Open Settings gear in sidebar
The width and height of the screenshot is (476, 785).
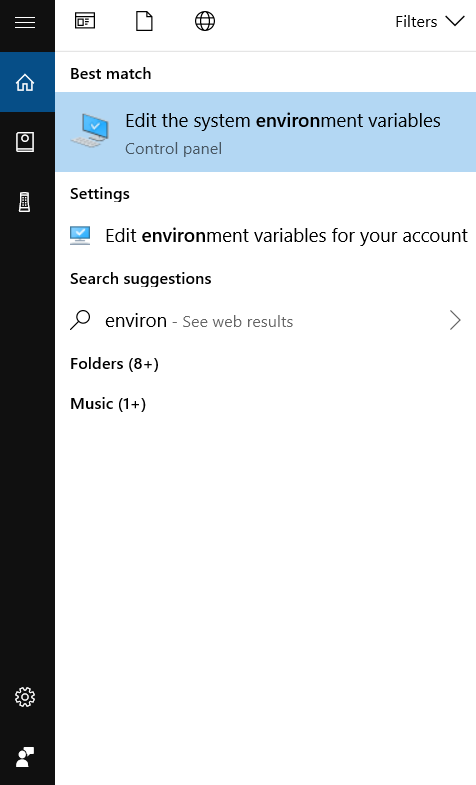click(x=25, y=697)
